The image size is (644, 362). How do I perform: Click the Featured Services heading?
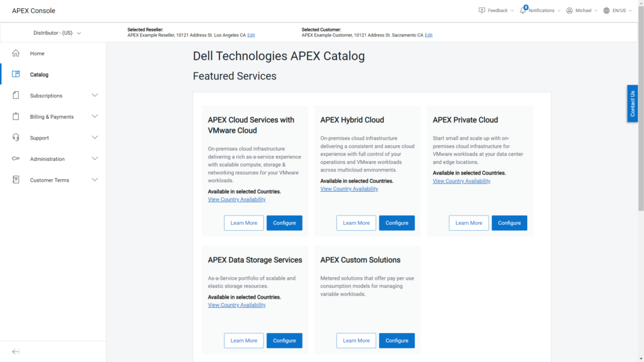point(235,76)
